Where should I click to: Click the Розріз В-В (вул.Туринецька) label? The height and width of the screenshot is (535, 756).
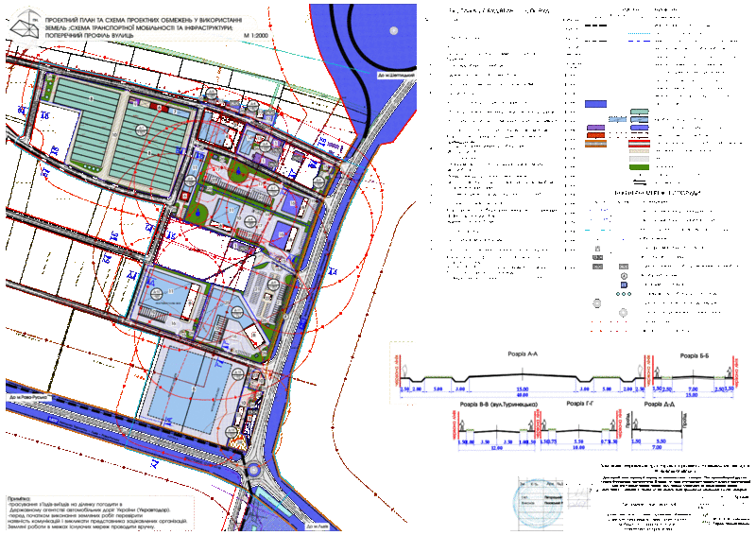coord(498,405)
